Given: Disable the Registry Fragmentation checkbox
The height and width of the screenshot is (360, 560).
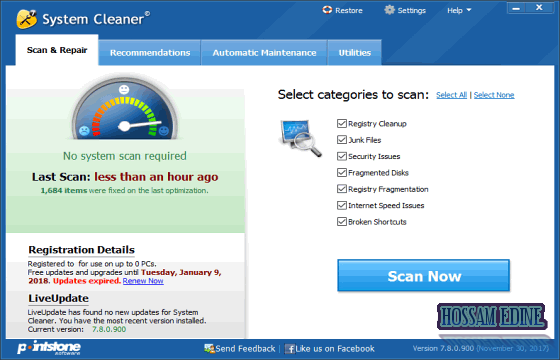Looking at the screenshot, I should 342,189.
